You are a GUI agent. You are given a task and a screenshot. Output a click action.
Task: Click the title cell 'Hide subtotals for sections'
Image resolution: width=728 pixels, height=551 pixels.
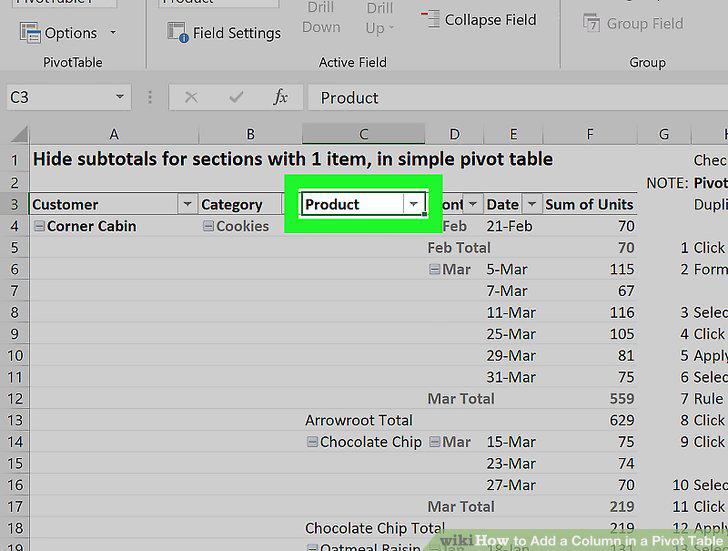292,159
